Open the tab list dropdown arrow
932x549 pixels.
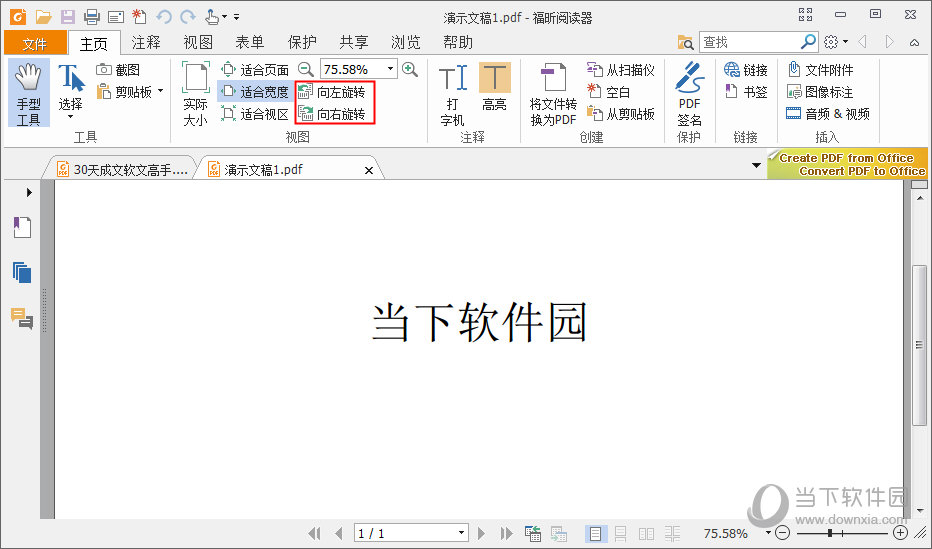756,165
